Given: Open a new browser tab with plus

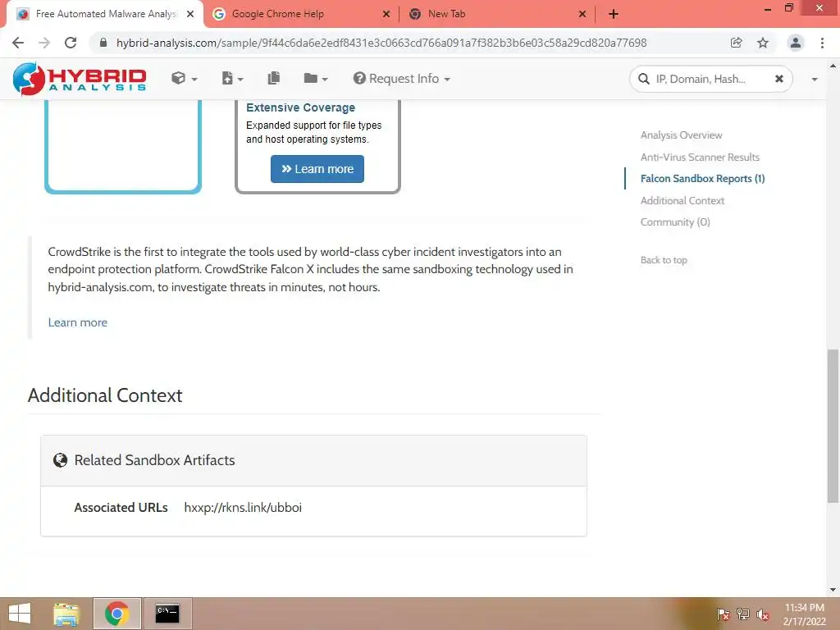Looking at the screenshot, I should pos(614,15).
